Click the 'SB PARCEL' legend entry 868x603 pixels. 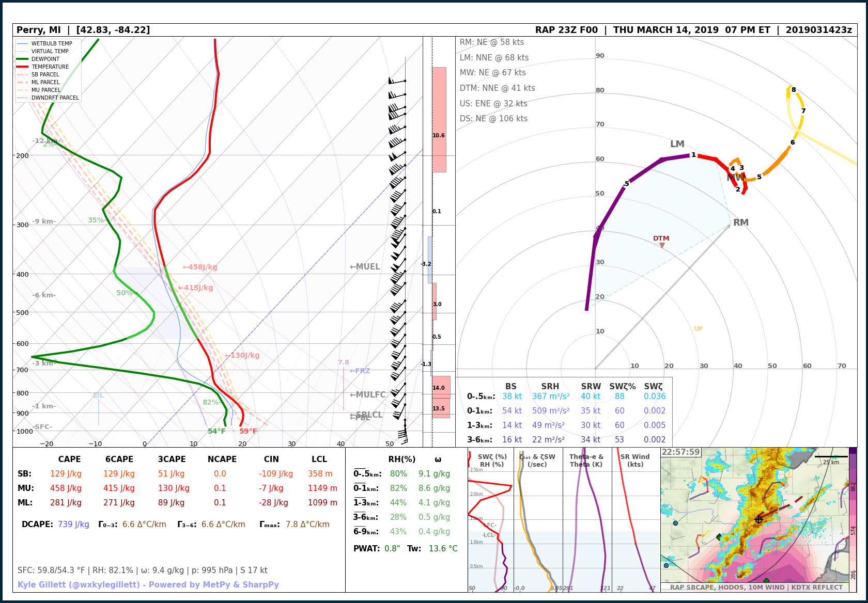tap(45, 74)
